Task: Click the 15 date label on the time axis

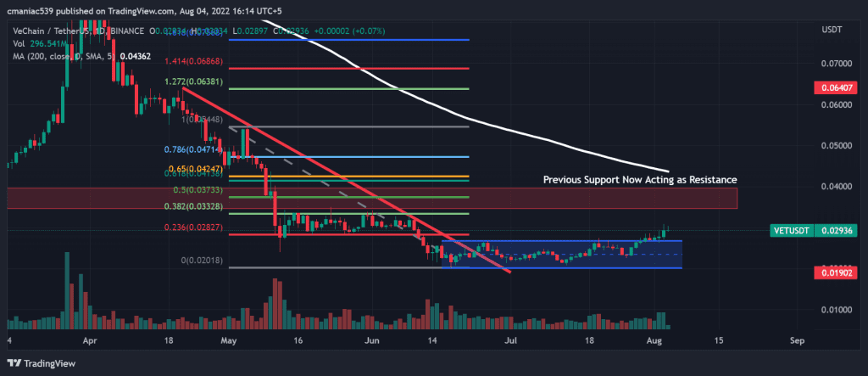Action: [x=720, y=340]
